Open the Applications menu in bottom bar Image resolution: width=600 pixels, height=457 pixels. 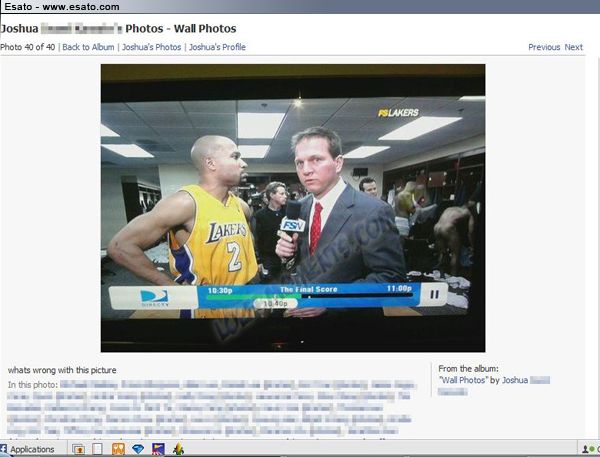32,449
